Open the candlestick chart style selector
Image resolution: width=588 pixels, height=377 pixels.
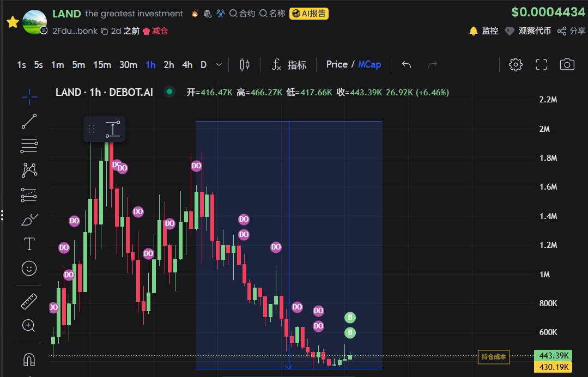(x=245, y=65)
